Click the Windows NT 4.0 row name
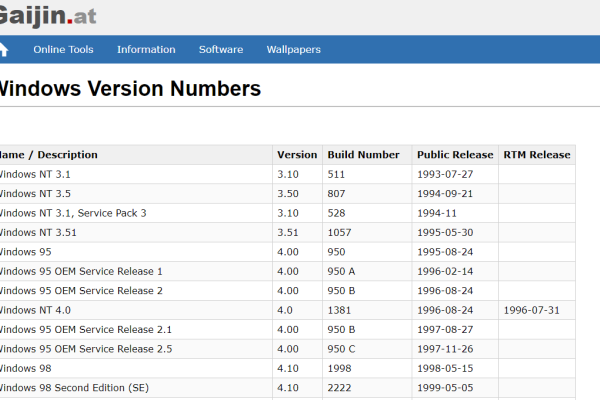This screenshot has height=400, width=600. click(35, 310)
